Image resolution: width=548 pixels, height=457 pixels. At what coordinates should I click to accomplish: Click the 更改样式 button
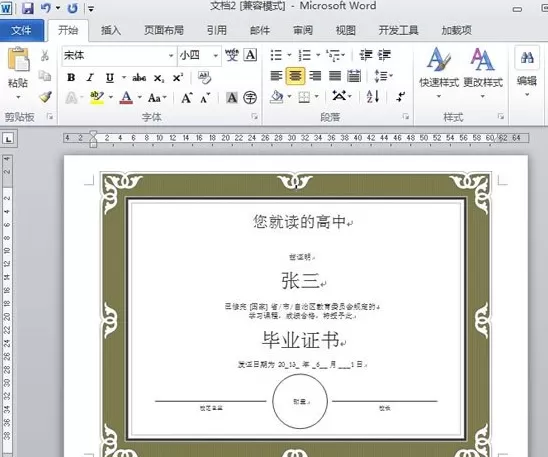coord(483,73)
